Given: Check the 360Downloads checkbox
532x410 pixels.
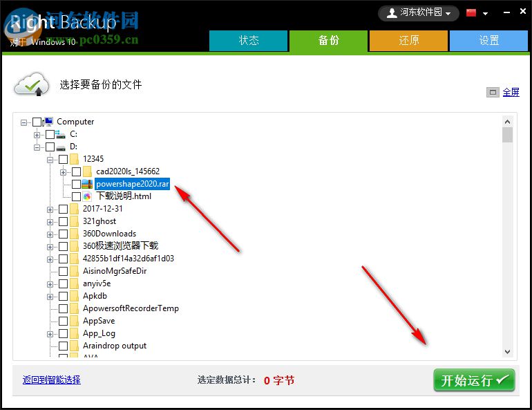Looking at the screenshot, I should [63, 234].
